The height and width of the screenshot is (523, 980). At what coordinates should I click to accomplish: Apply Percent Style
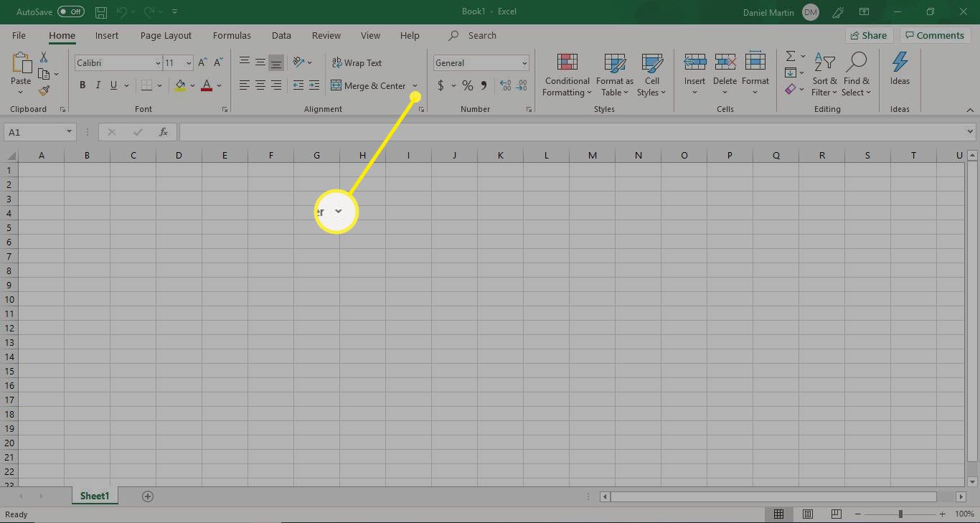tap(468, 85)
